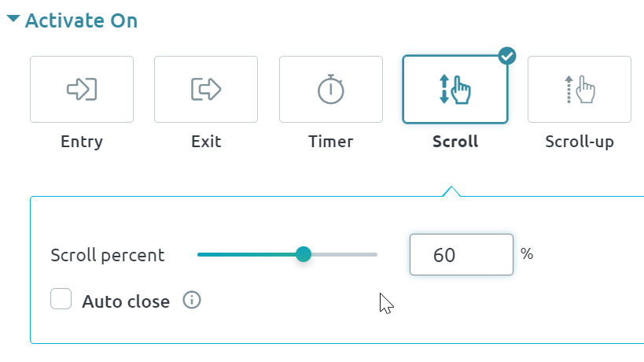Click the Entry label text

pyautogui.click(x=82, y=142)
